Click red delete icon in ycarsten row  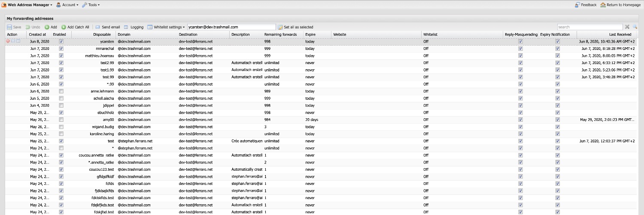pos(8,41)
